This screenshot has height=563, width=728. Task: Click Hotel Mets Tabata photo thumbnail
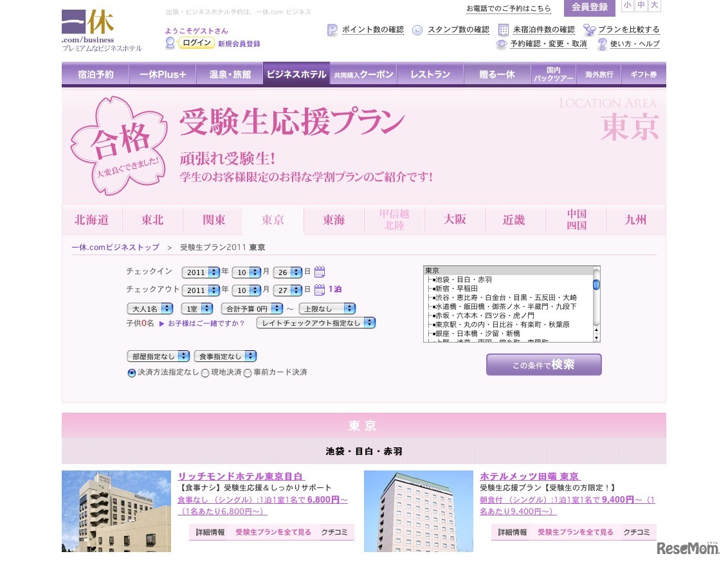[418, 511]
